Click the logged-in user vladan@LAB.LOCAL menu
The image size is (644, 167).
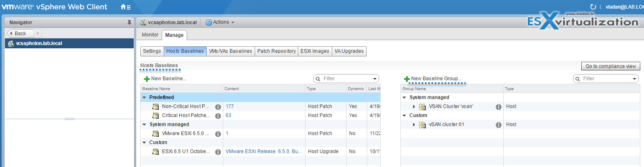click(x=625, y=7)
